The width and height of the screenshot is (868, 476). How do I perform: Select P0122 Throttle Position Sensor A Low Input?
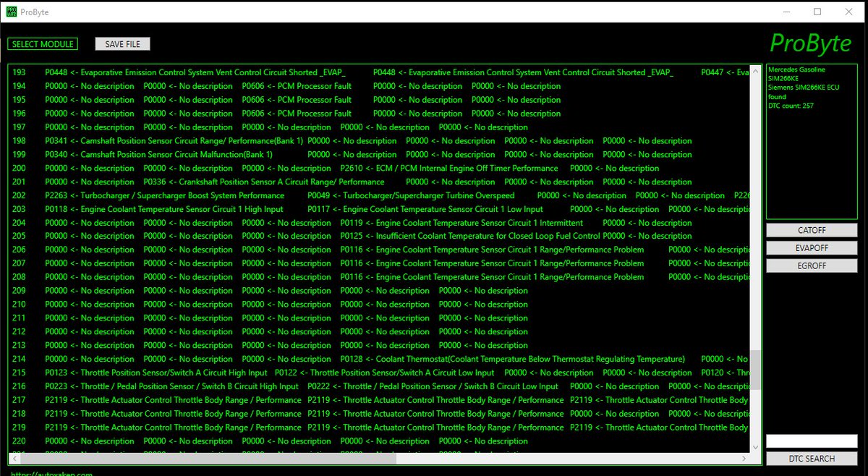(x=385, y=373)
